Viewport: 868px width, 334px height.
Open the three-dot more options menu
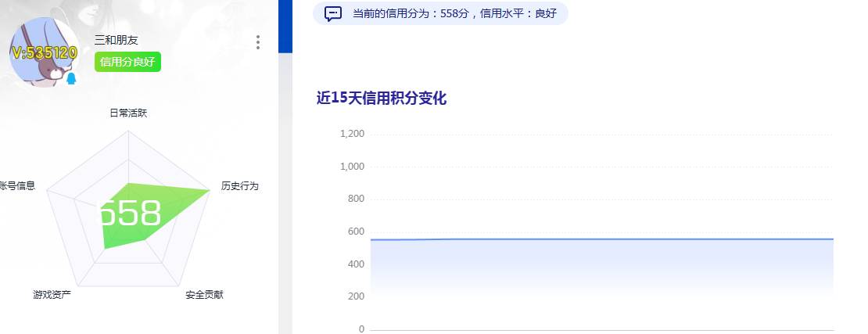pos(258,42)
